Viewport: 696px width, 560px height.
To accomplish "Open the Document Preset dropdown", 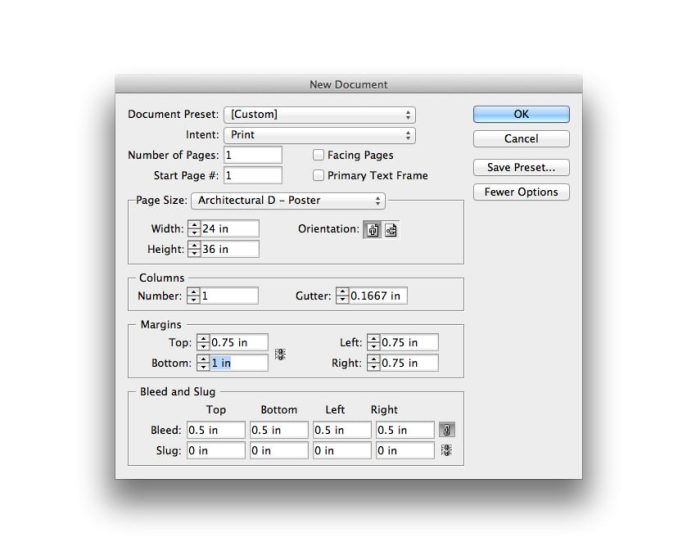I will (320, 114).
